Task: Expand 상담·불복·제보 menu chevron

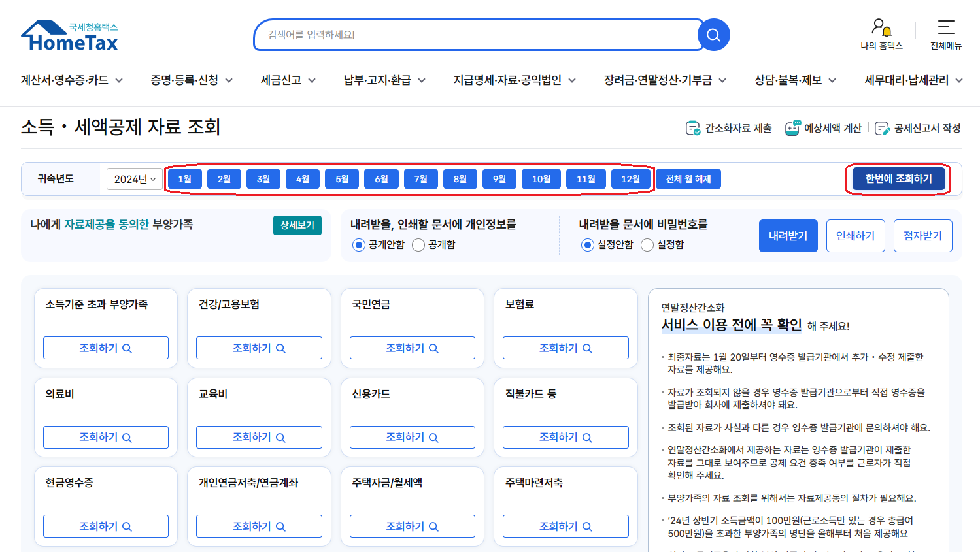Action: click(x=832, y=80)
